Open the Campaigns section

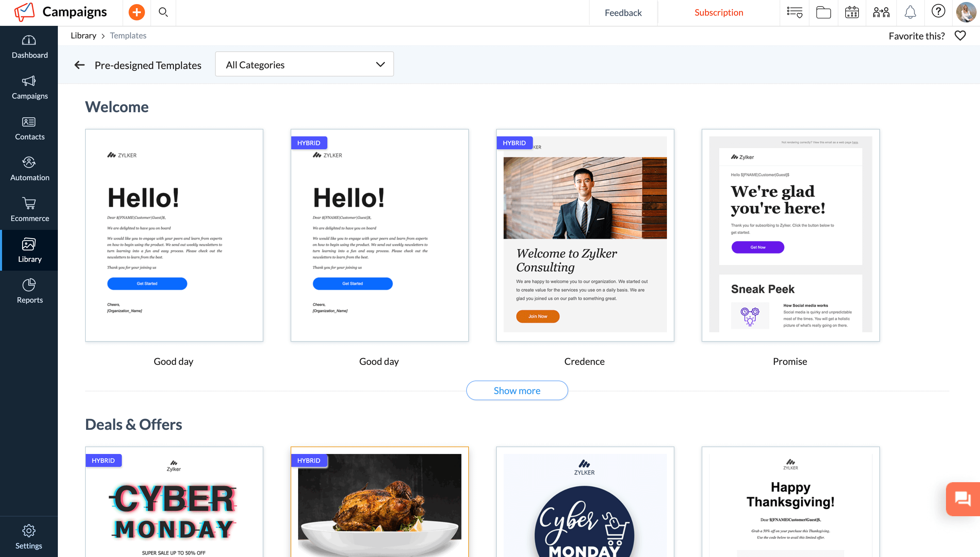[30, 87]
